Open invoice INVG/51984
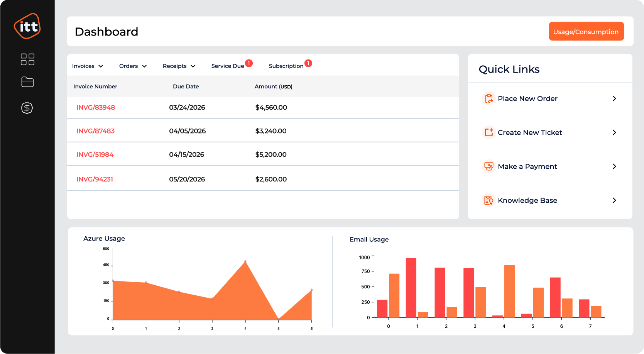Image resolution: width=644 pixels, height=354 pixels. coord(95,154)
